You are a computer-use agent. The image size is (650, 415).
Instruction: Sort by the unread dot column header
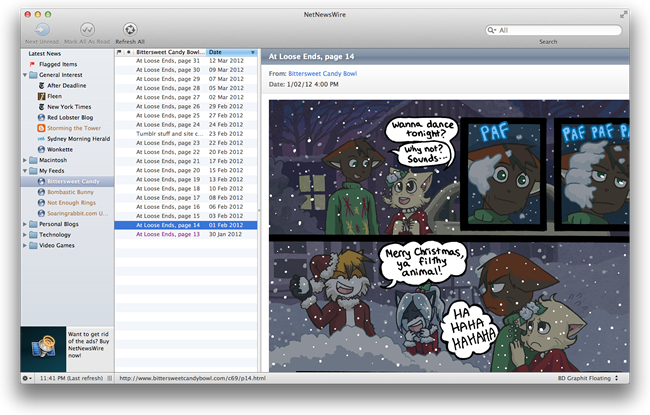pyautogui.click(x=129, y=52)
